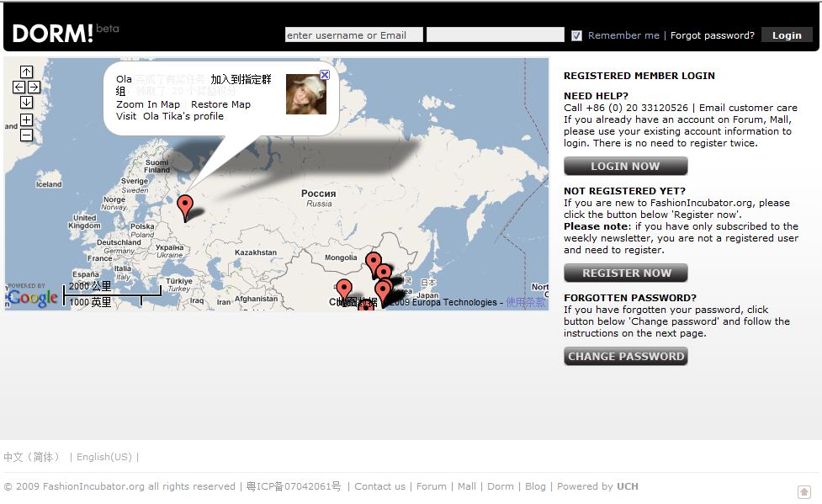Open the Forum footer link
The height and width of the screenshot is (504, 822).
432,486
